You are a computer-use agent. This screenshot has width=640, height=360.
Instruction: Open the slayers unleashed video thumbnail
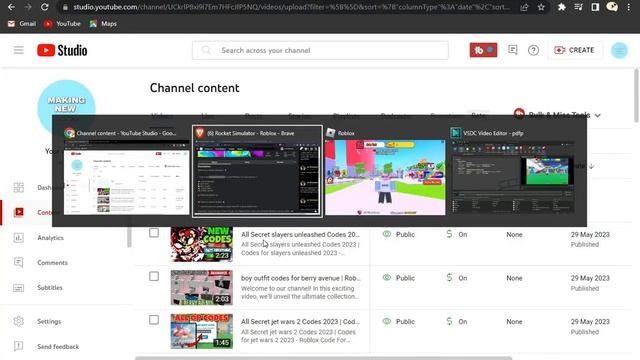click(202, 244)
